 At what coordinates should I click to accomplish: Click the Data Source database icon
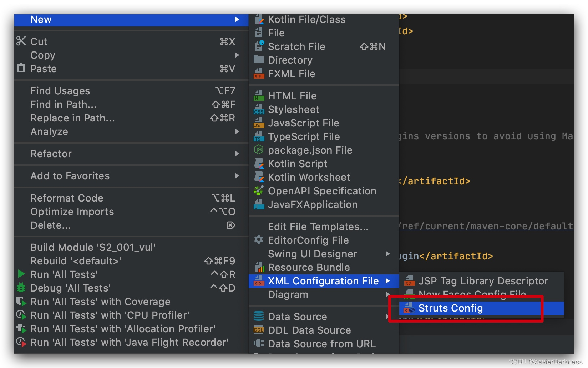[x=259, y=316]
